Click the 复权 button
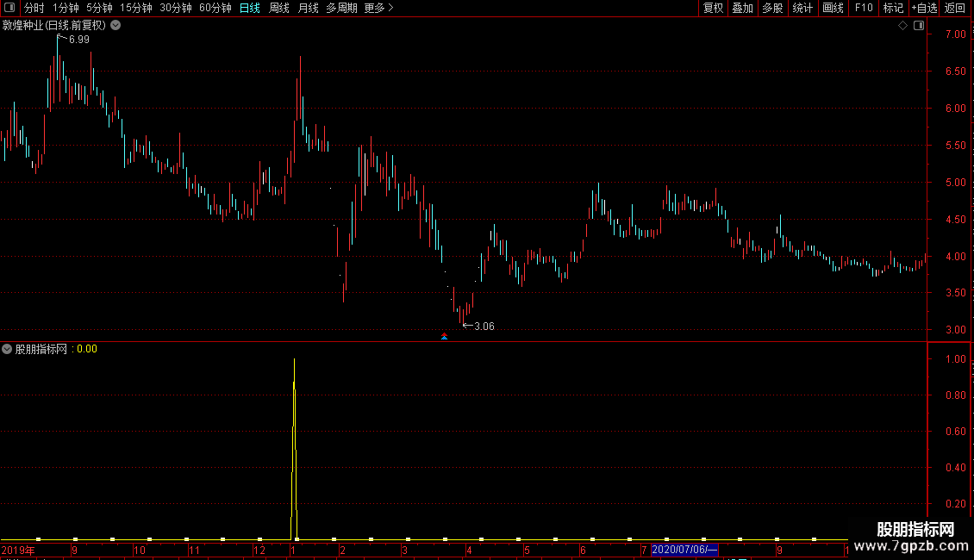 713,8
